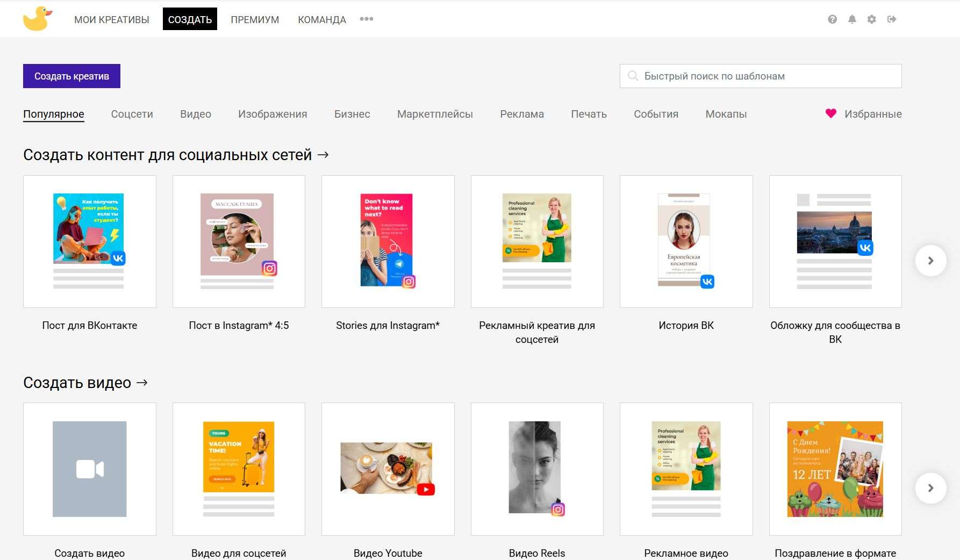Open МОИ КРЕАТИВЫ in the top menu
Screen dimensions: 960x560
coord(112,19)
